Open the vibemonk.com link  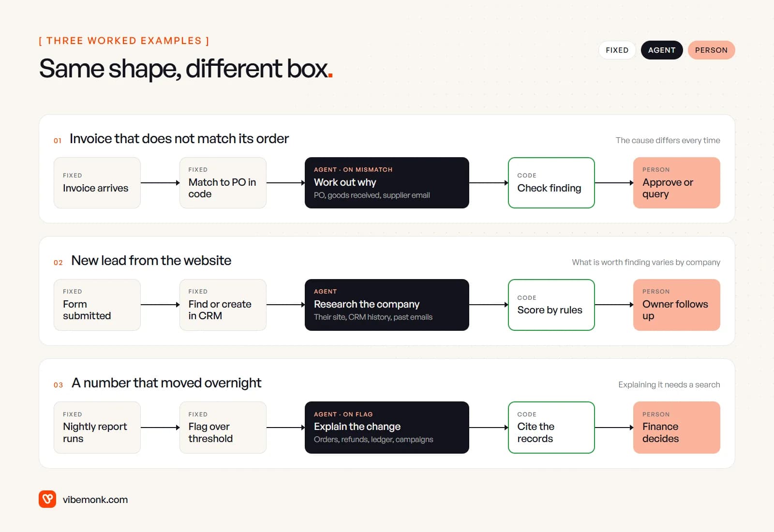point(95,500)
